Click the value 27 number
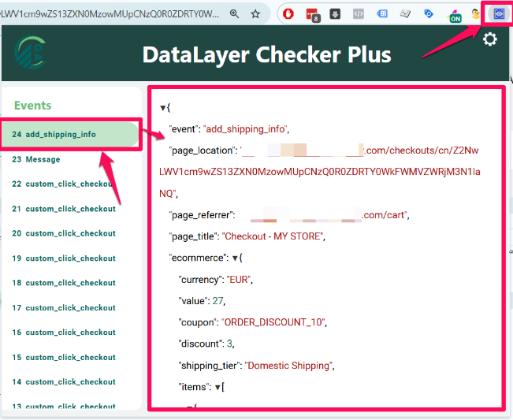513x420 pixels. [x=217, y=301]
